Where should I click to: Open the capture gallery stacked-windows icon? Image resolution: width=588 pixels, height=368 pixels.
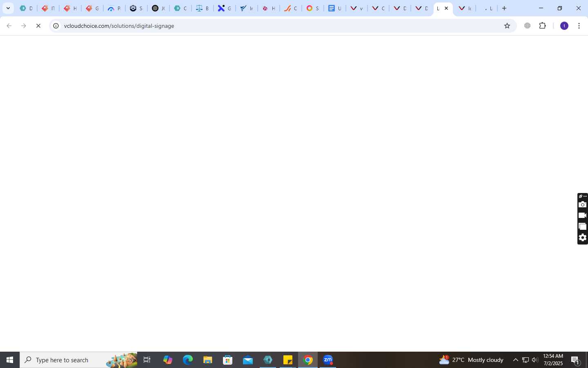click(x=583, y=227)
